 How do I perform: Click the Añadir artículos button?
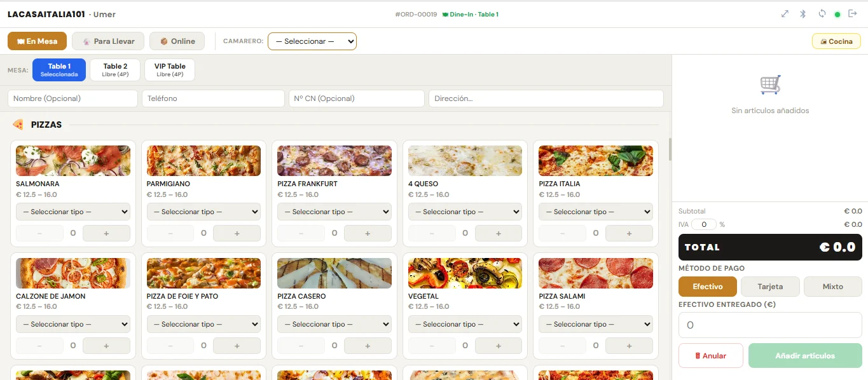pyautogui.click(x=805, y=356)
